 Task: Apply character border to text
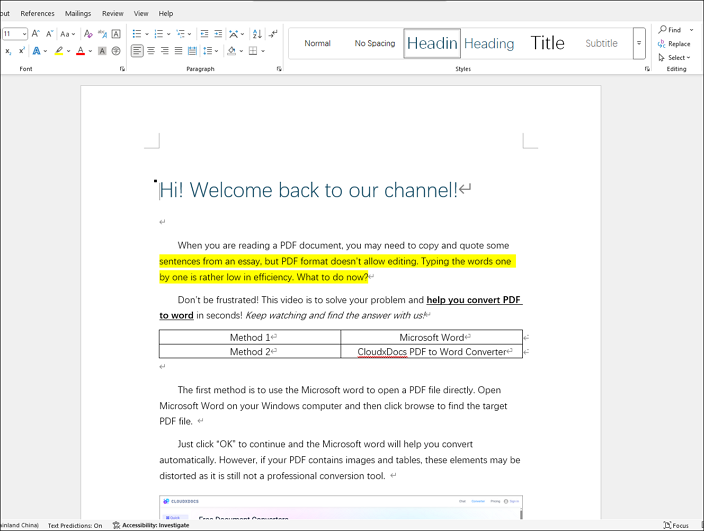click(116, 34)
